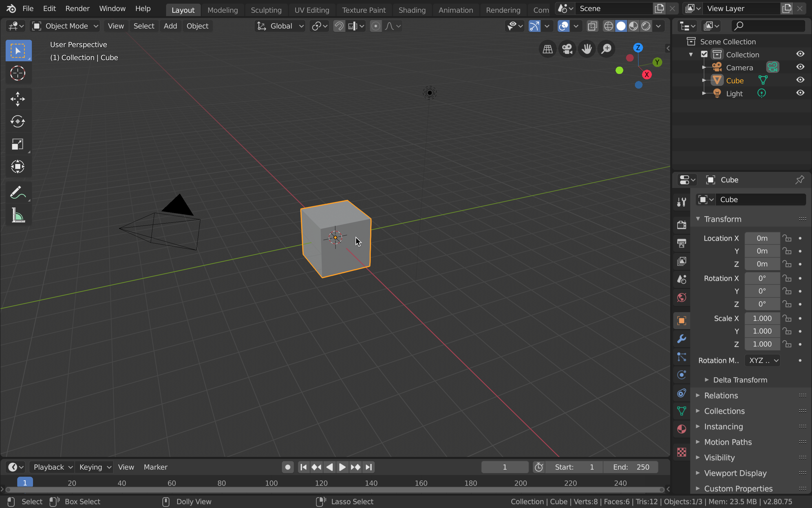Click the current frame field showing 1
This screenshot has width=812, height=508.
coord(505,467)
